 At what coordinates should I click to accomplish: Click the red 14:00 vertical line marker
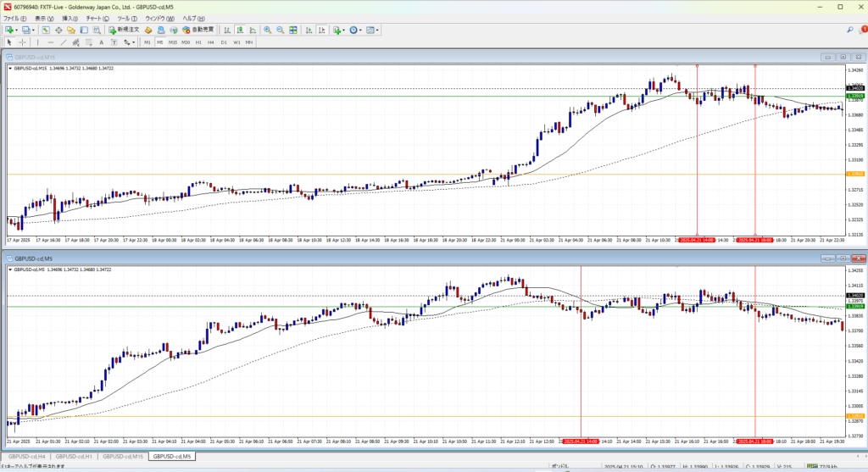696,240
